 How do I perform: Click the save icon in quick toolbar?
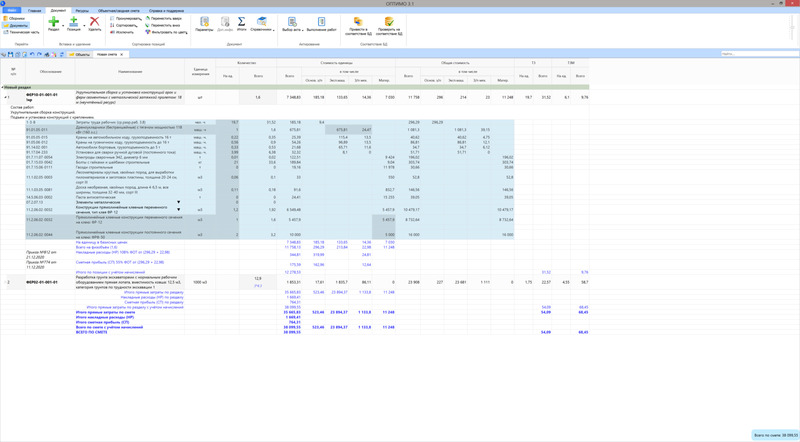point(10,54)
